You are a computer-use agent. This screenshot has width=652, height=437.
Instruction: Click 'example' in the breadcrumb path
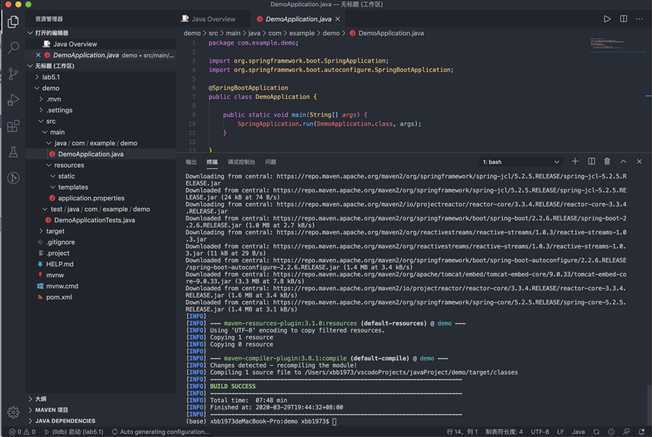tap(301, 33)
